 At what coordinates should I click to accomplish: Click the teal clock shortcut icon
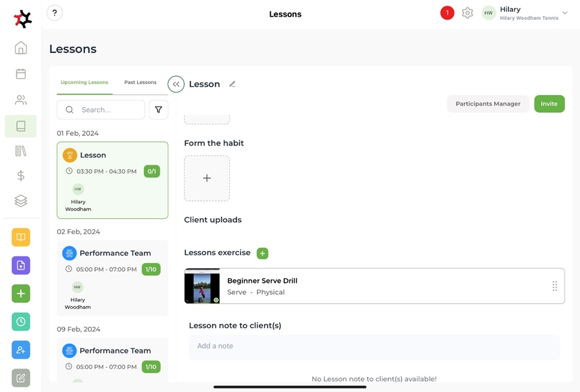[x=21, y=322]
